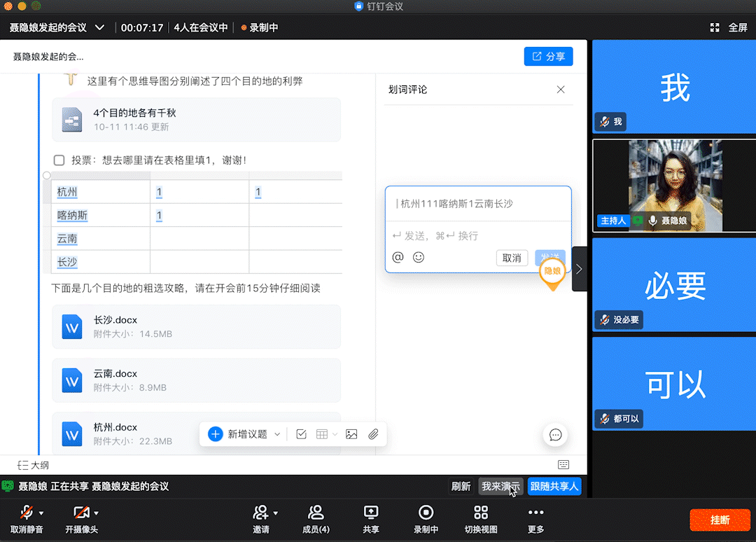This screenshot has width=756, height=542.
Task: Open the emoji picker in the comment box
Action: point(418,258)
